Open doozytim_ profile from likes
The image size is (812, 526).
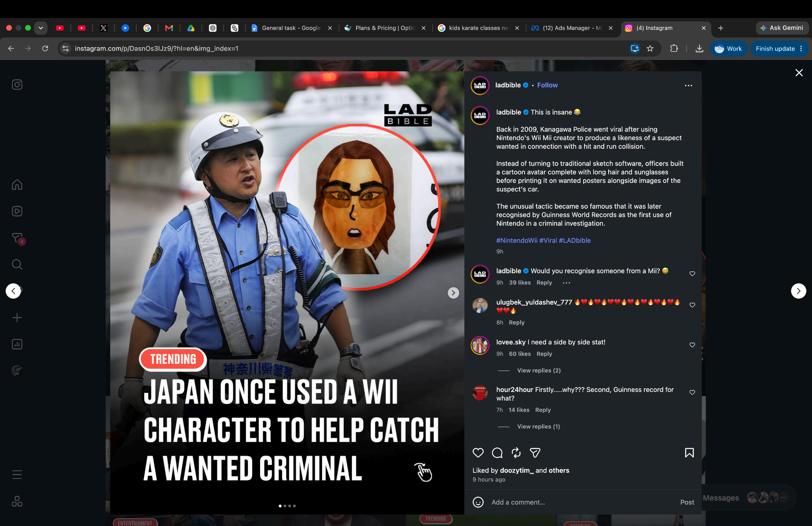(517, 470)
